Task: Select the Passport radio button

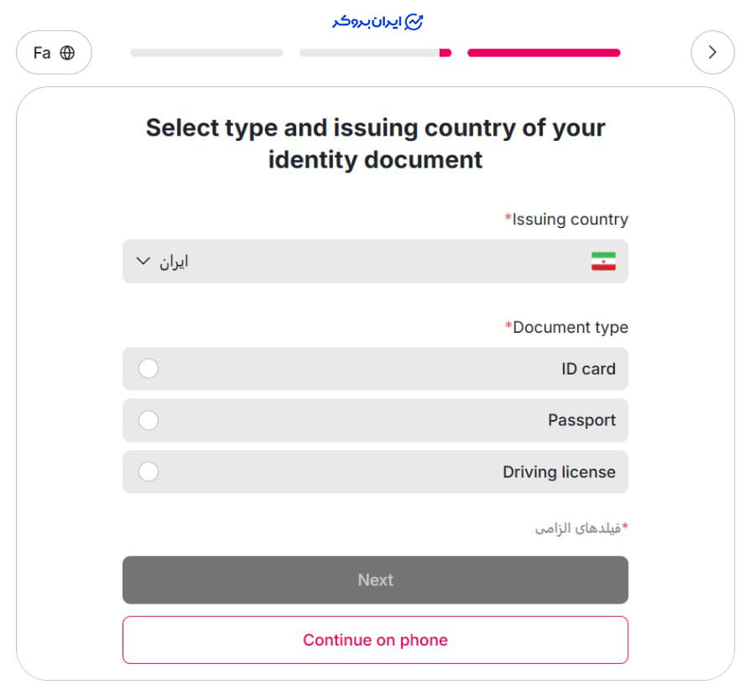Action: (x=148, y=420)
